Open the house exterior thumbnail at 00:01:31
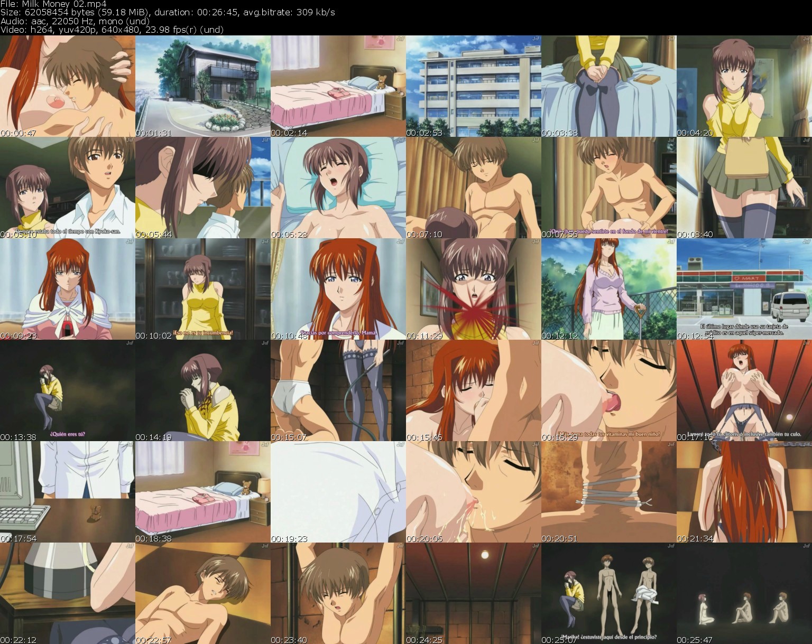 pyautogui.click(x=203, y=86)
